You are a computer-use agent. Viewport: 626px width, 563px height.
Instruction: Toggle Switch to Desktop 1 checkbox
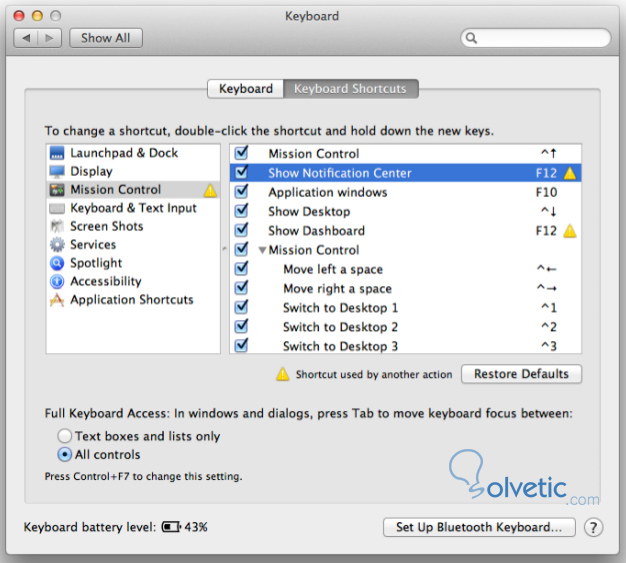241,307
